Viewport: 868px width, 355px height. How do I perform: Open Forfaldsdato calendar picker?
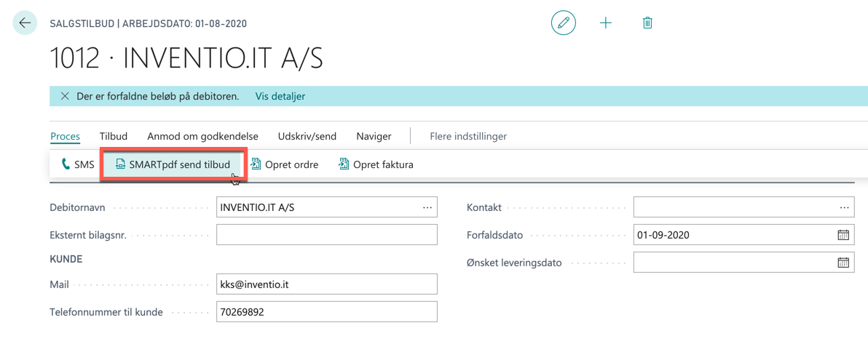[x=843, y=234]
